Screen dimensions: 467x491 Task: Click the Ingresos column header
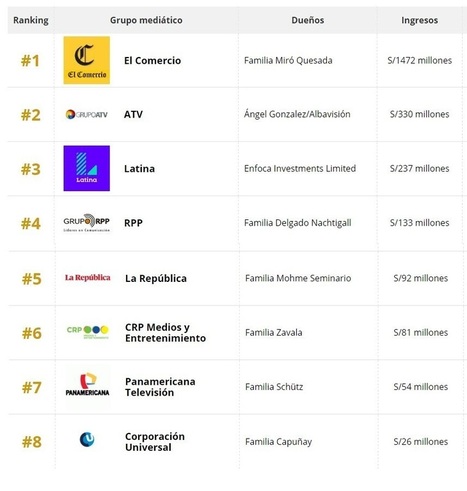point(419,20)
